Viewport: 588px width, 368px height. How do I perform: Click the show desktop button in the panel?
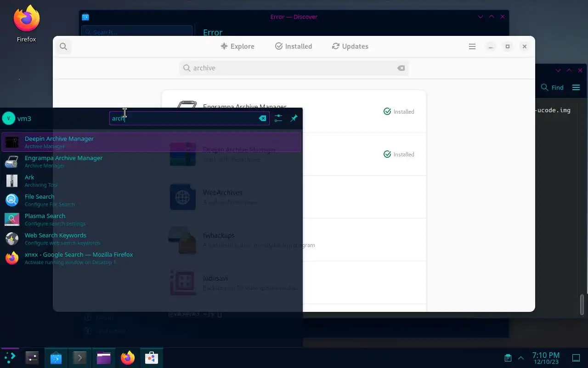(576, 358)
